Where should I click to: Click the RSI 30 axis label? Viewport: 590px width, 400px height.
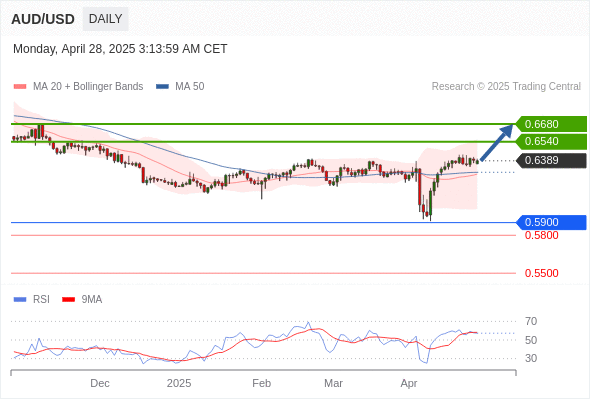pyautogui.click(x=531, y=358)
